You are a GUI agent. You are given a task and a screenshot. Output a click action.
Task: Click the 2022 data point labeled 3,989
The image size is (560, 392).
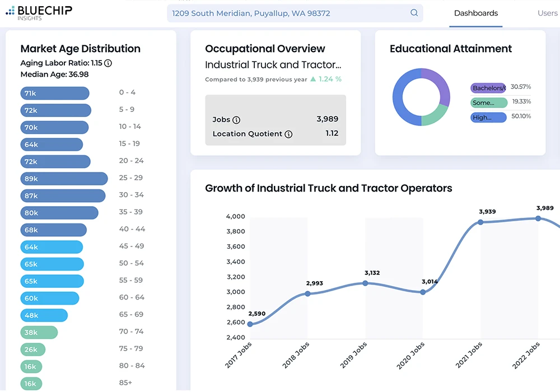pyautogui.click(x=538, y=218)
